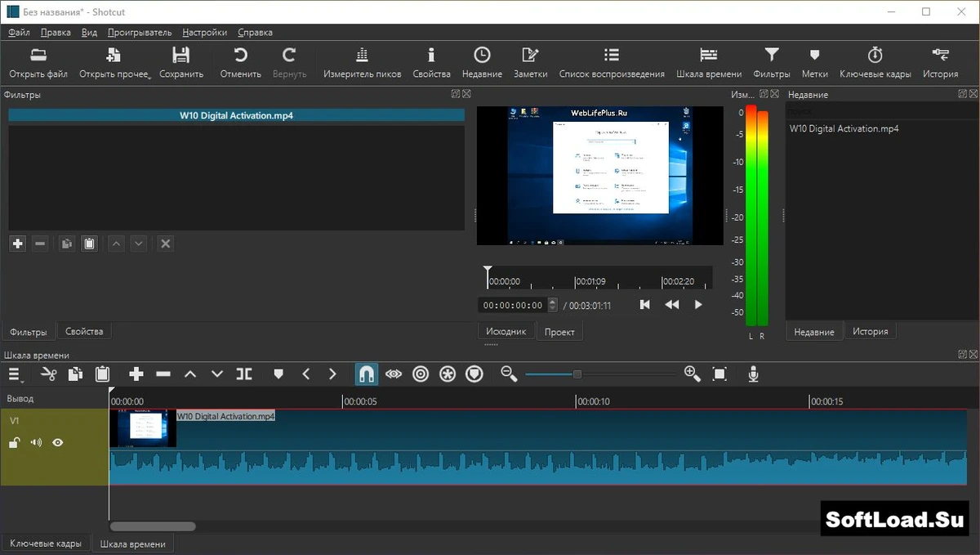Viewport: 980px width, 555px height.
Task: Rewind playback in the player
Action: tap(671, 305)
